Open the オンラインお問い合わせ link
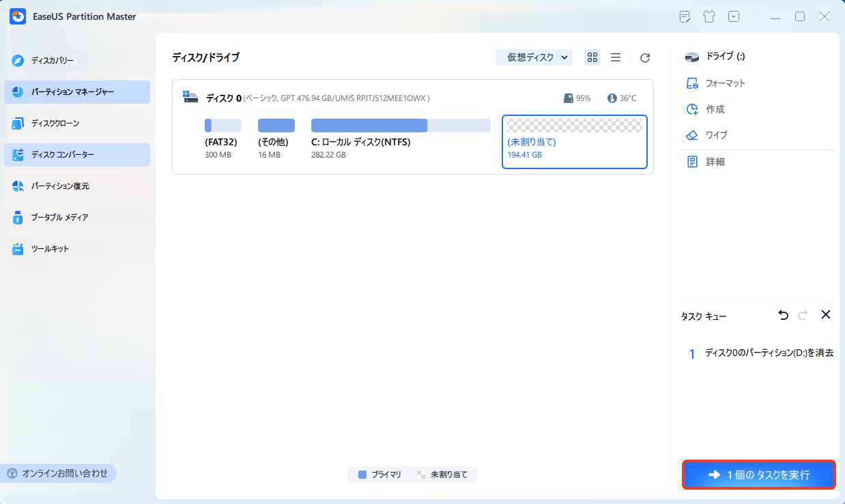Viewport: 845px width, 504px height. point(58,473)
